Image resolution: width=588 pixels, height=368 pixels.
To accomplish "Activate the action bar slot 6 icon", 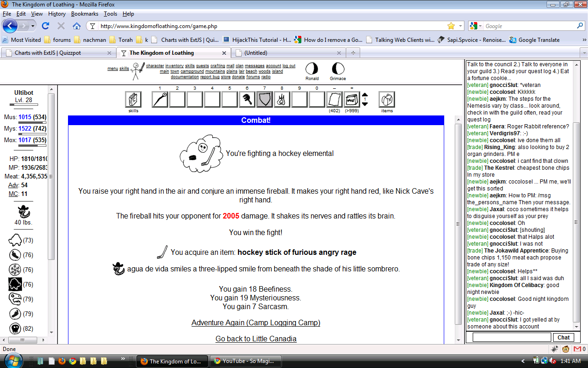I will coord(247,99).
